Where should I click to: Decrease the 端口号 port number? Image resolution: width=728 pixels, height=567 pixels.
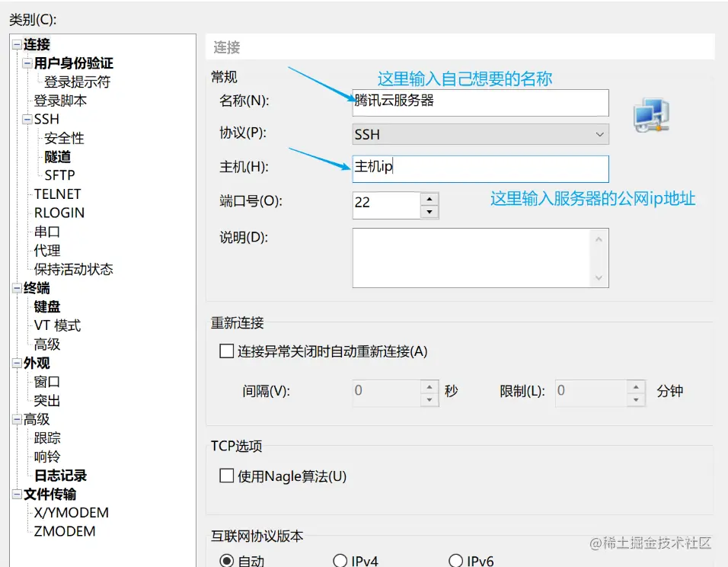429,212
